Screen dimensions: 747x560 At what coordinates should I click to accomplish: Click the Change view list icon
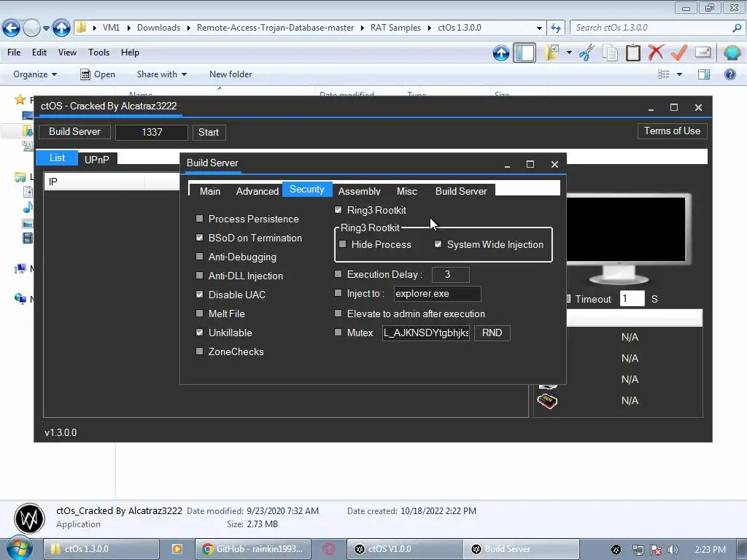pyautogui.click(x=664, y=74)
